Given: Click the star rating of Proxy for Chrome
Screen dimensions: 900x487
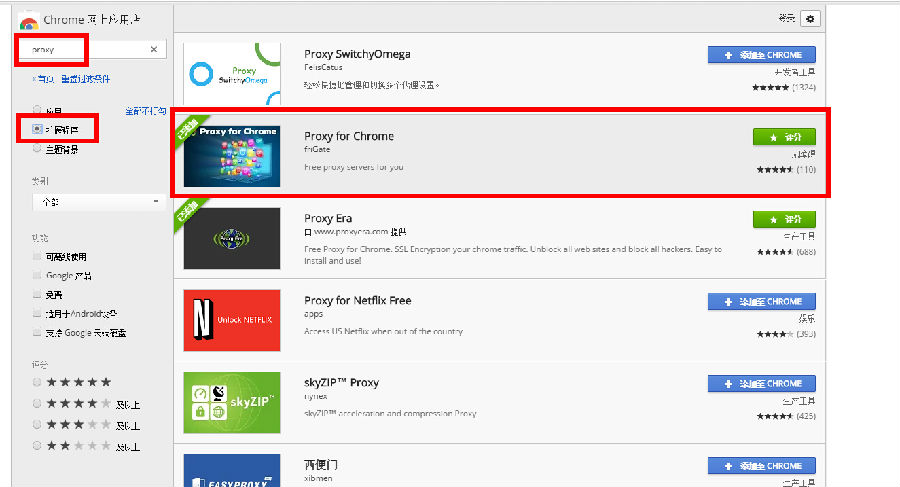Looking at the screenshot, I should coord(775,169).
